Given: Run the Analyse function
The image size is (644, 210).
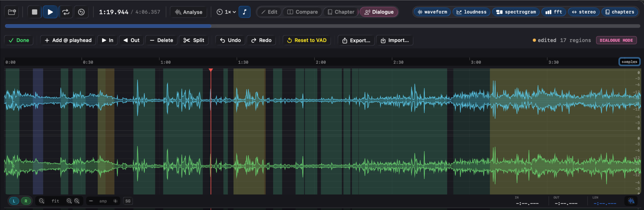Looking at the screenshot, I should tap(188, 12).
